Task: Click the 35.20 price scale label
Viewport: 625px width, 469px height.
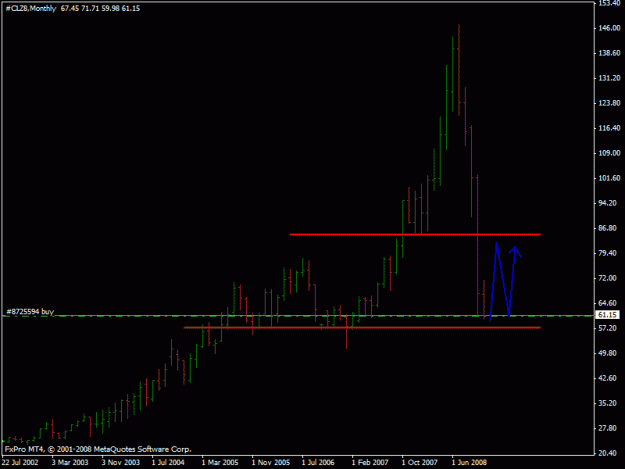Action: (x=609, y=403)
